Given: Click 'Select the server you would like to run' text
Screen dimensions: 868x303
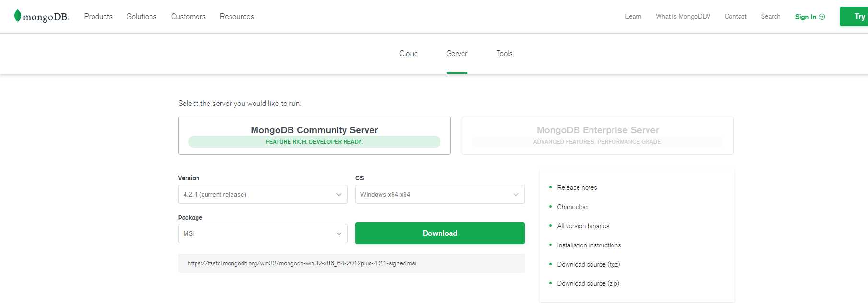Looking at the screenshot, I should tap(240, 104).
